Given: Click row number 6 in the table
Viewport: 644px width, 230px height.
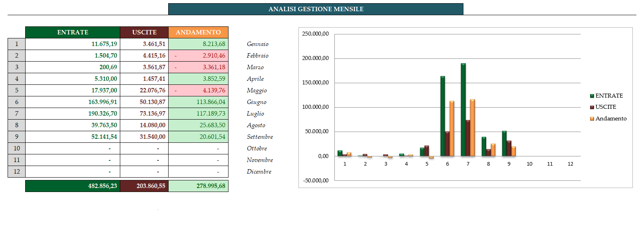Looking at the screenshot, I should tap(17, 102).
